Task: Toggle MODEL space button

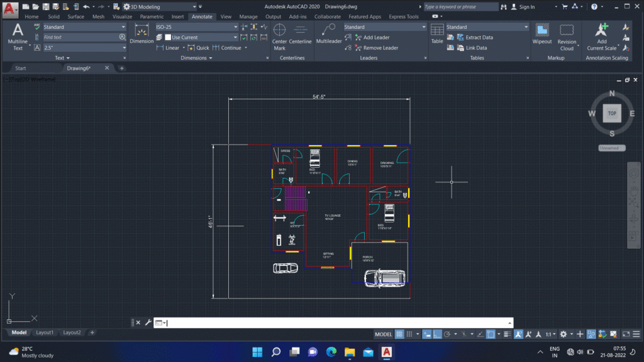Action: [383, 334]
